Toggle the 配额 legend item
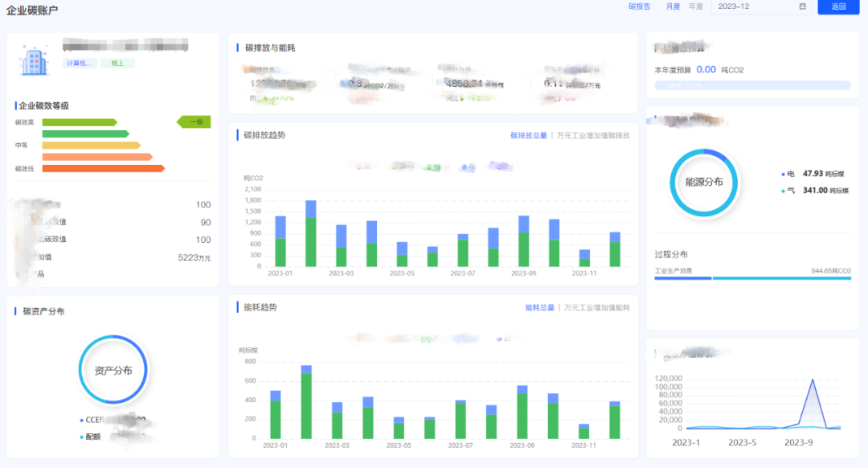 click(x=113, y=437)
